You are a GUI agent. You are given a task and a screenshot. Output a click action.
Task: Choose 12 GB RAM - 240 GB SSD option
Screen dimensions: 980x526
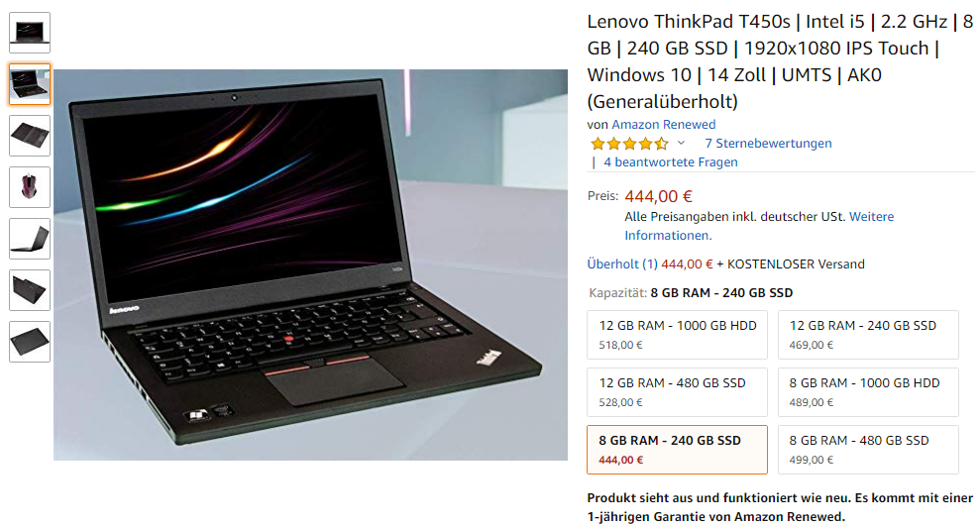pos(868,335)
